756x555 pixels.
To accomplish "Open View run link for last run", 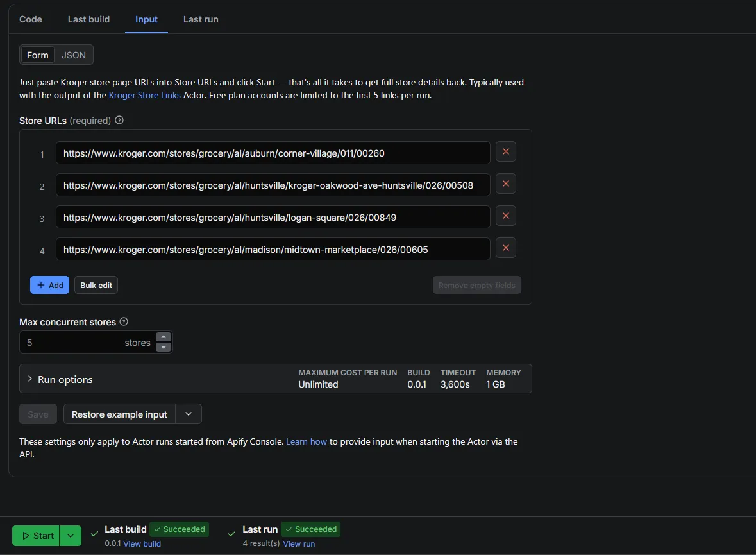I will click(299, 544).
